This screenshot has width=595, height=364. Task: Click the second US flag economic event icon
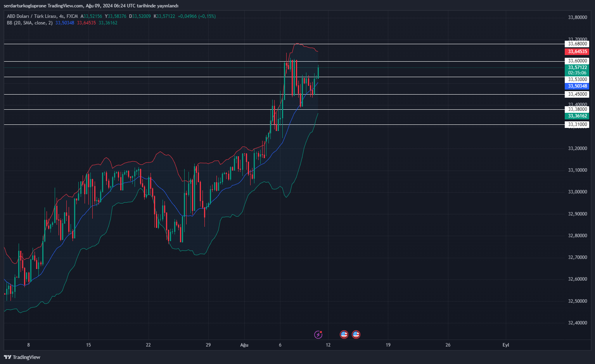click(356, 334)
